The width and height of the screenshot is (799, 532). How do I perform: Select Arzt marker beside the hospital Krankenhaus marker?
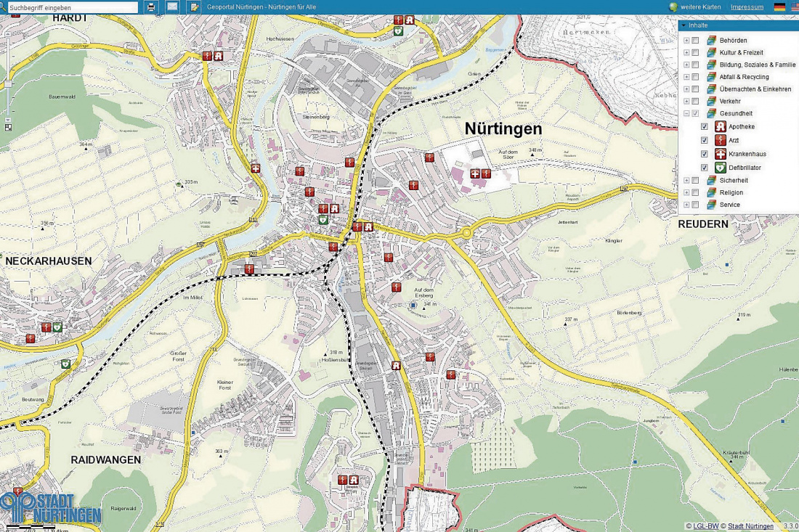pyautogui.click(x=486, y=173)
